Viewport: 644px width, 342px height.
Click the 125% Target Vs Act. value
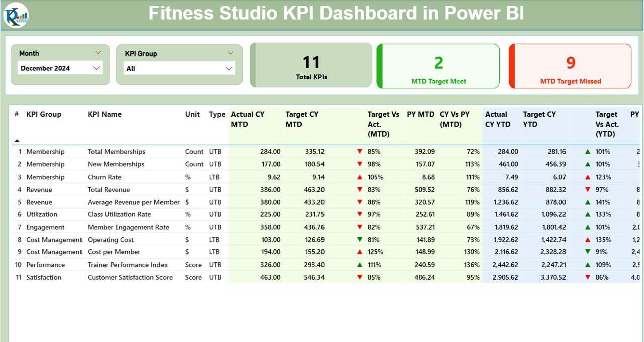[x=375, y=252]
